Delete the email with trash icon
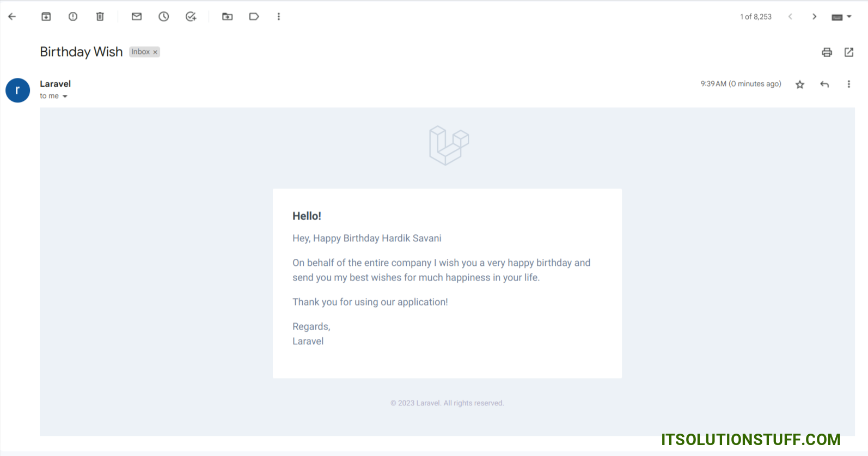Image resolution: width=868 pixels, height=456 pixels. pyautogui.click(x=100, y=17)
